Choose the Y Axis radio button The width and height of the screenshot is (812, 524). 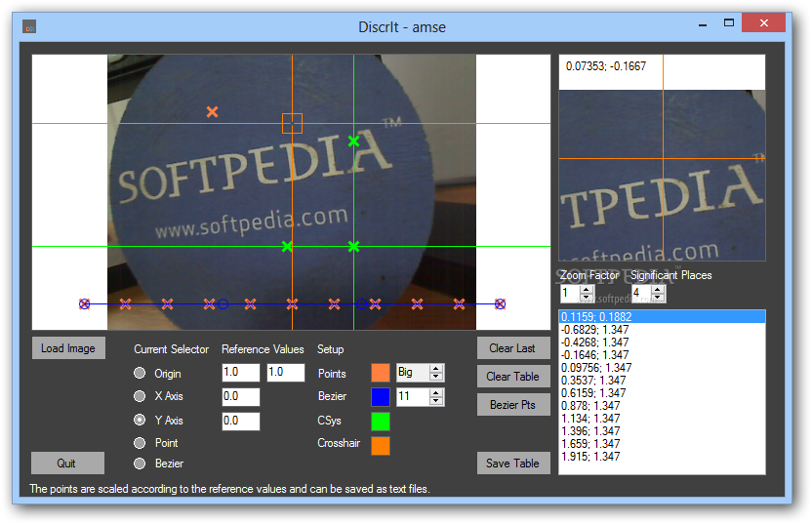click(140, 420)
